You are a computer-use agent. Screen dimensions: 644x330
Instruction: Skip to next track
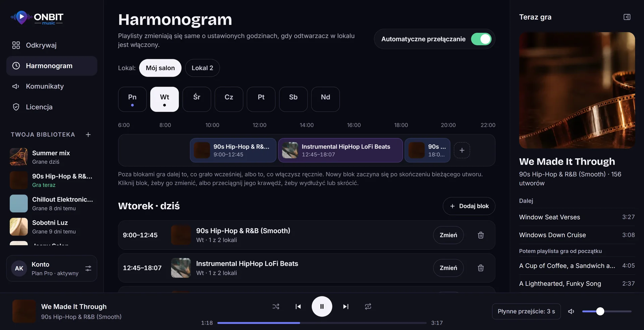point(346,307)
